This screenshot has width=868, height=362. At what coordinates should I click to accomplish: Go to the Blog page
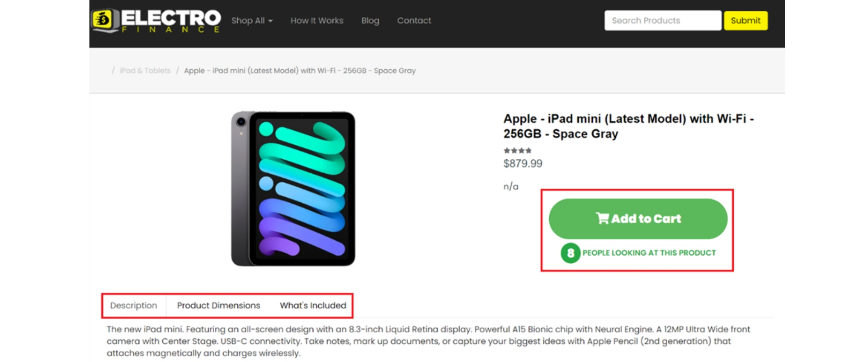(x=370, y=21)
